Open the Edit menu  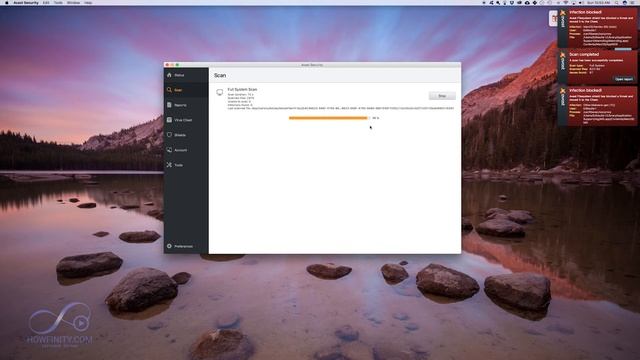46,2
